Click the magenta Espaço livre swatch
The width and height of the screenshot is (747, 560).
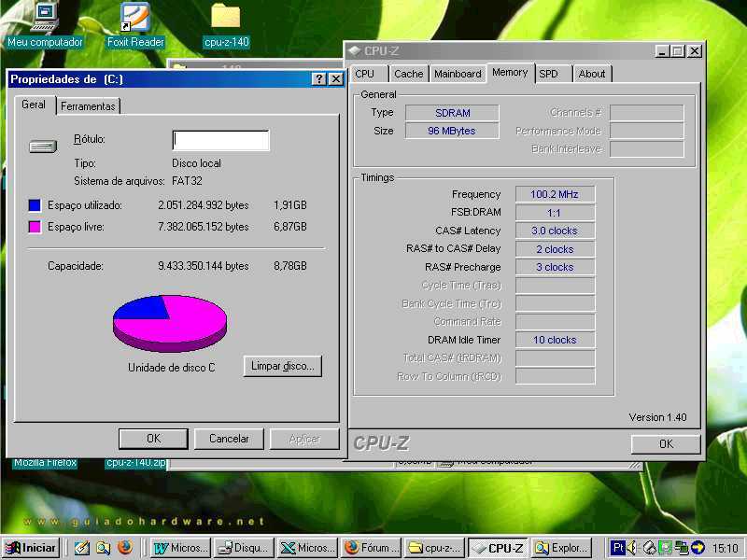pyautogui.click(x=35, y=227)
